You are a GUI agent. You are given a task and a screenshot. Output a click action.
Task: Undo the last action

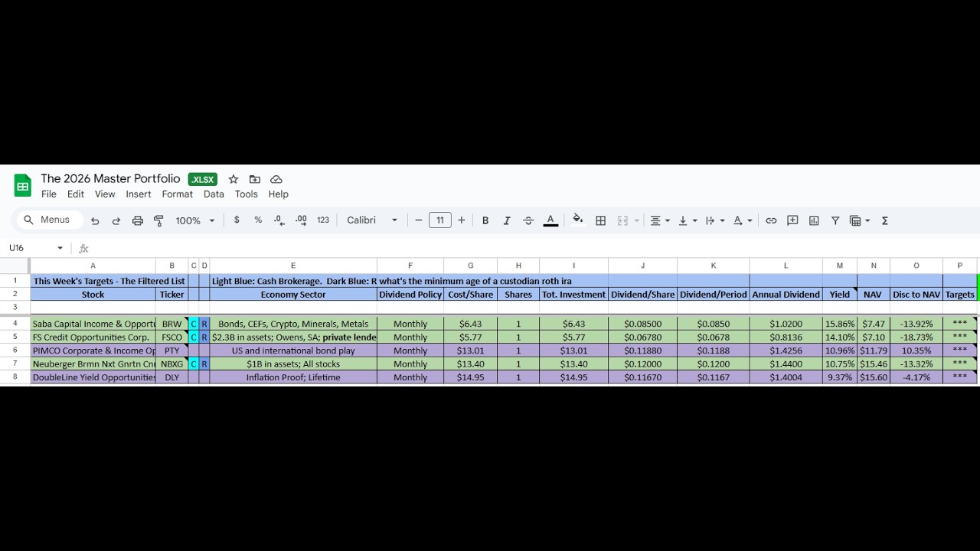point(95,220)
